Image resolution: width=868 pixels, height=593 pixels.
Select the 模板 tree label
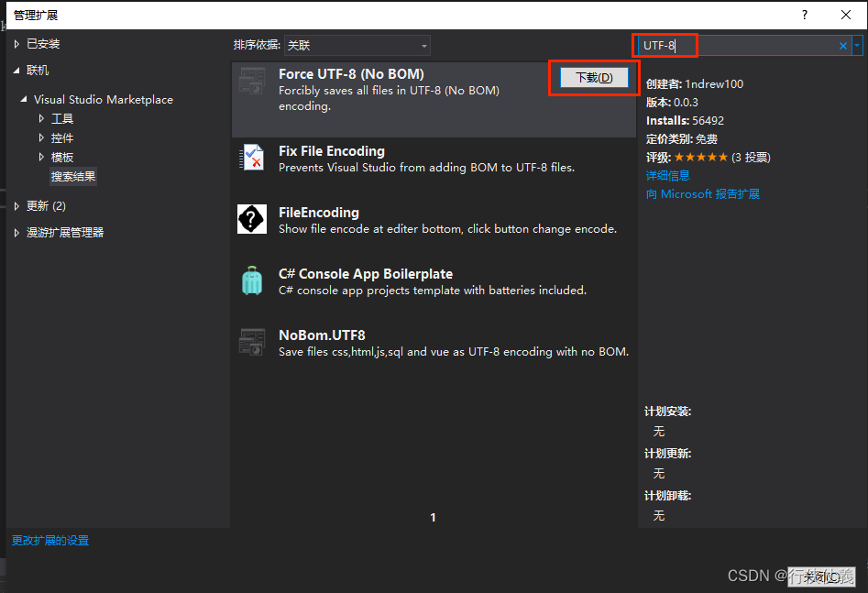coord(62,158)
